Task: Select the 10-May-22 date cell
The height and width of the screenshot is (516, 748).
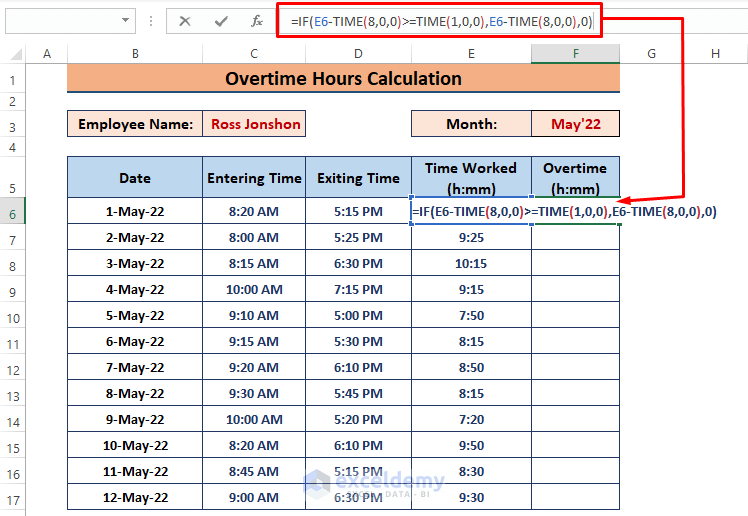Action: pos(135,445)
